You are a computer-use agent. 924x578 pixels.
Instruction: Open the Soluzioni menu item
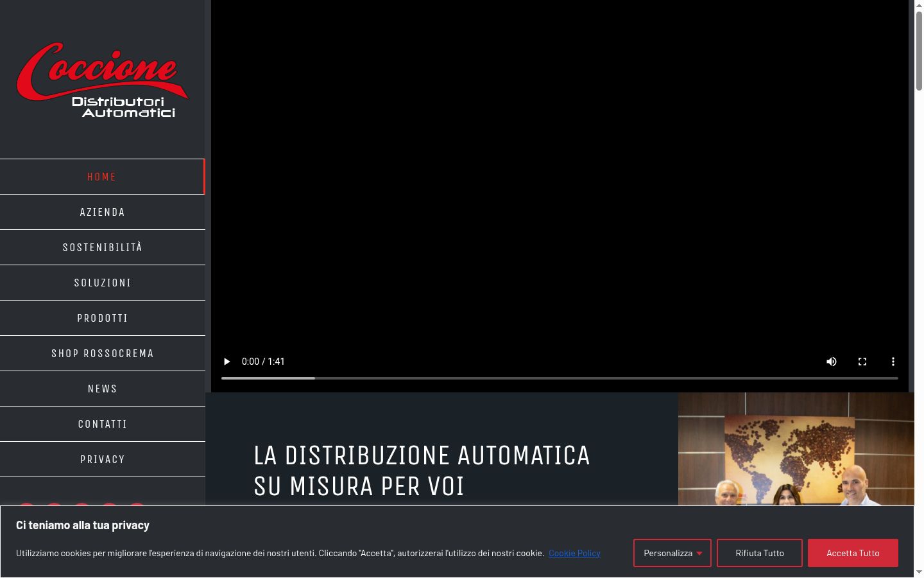[x=102, y=283]
